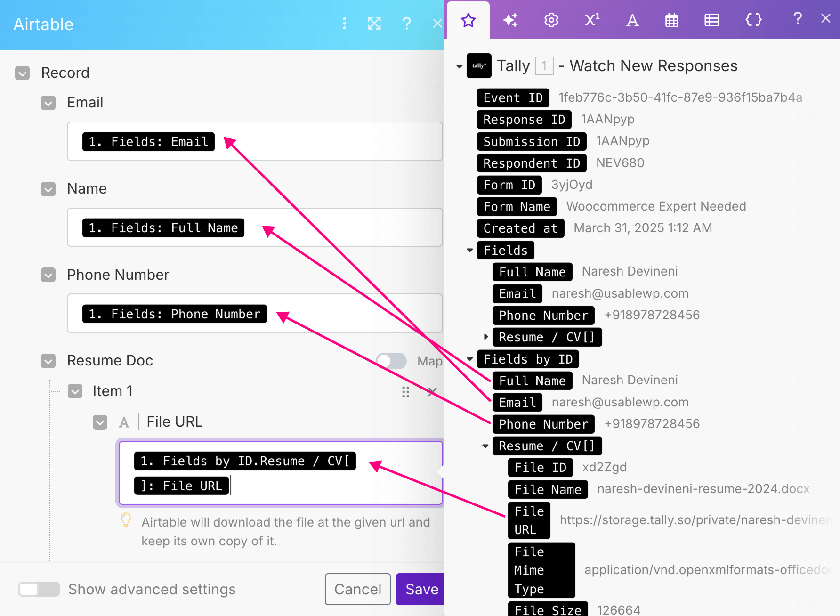Viewport: 840px width, 616px height.
Task: Insert the File URL variable from Tally
Action: pos(529,520)
